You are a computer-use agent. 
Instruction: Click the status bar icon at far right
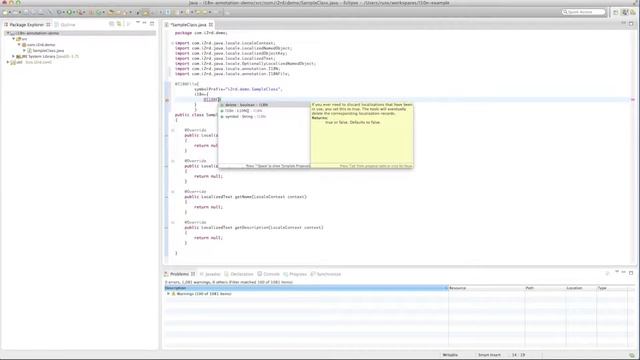pos(632,355)
